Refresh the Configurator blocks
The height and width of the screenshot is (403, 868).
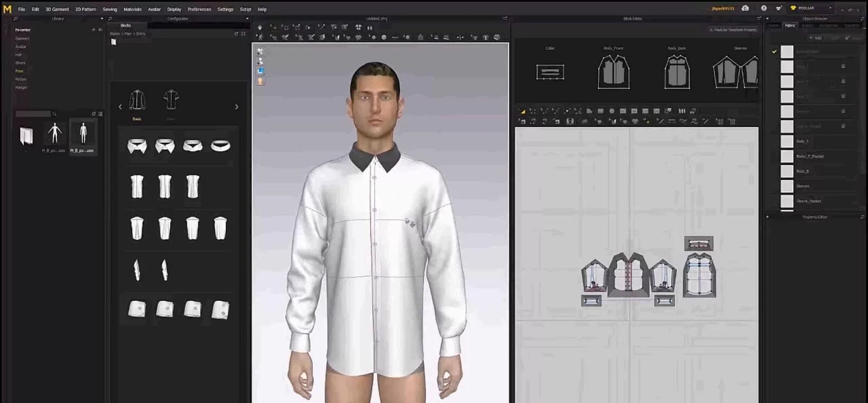237,34
